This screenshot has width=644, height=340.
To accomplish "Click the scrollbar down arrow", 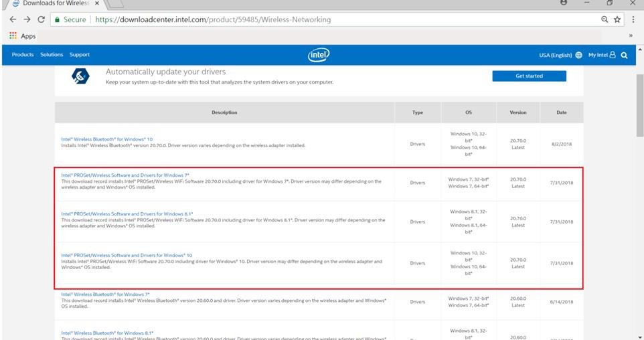I will pyautogui.click(x=640, y=336).
